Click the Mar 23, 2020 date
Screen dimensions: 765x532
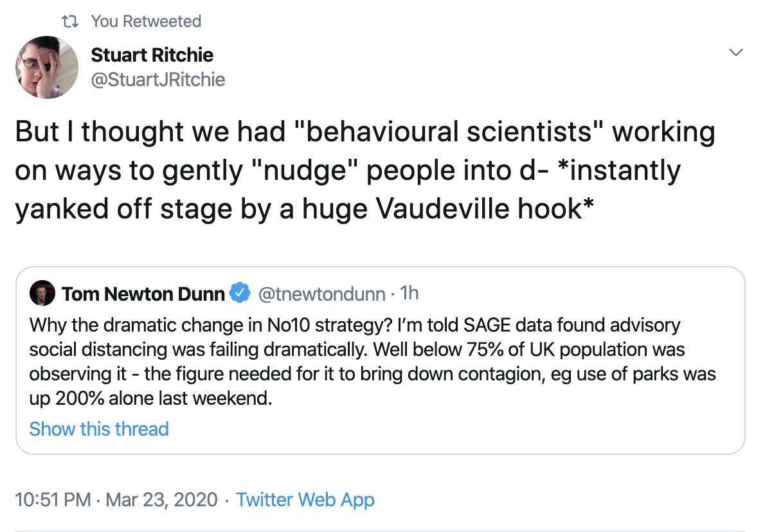tap(160, 500)
